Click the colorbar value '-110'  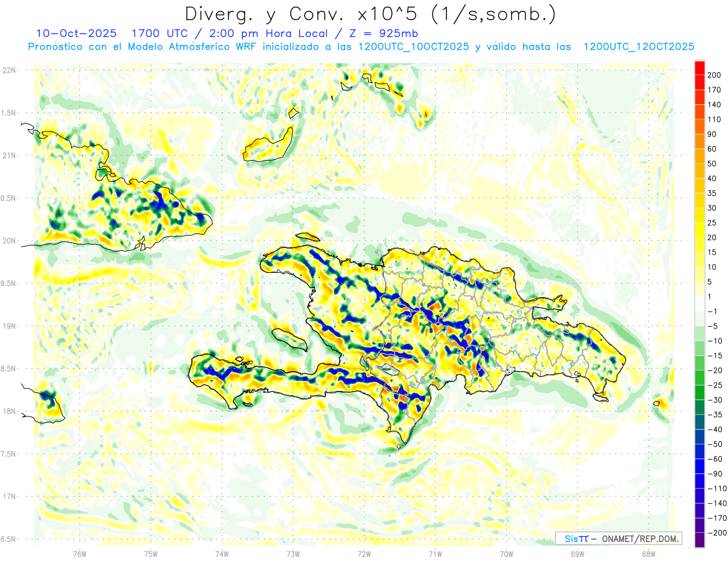pos(718,488)
